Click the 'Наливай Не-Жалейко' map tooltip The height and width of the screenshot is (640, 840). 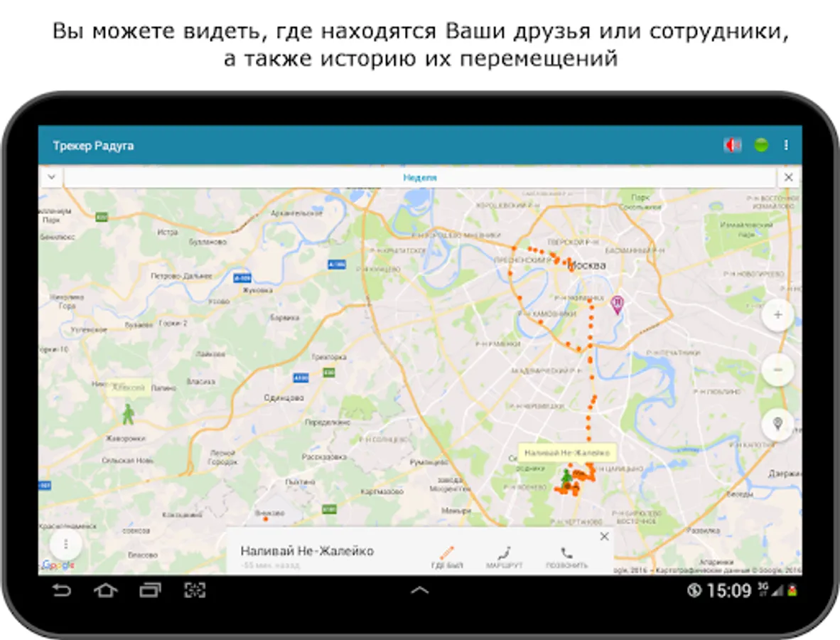[x=567, y=453]
